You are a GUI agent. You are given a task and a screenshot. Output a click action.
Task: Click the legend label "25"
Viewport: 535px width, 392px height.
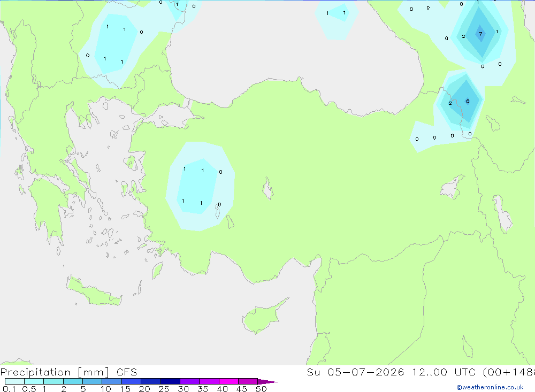(x=164, y=389)
